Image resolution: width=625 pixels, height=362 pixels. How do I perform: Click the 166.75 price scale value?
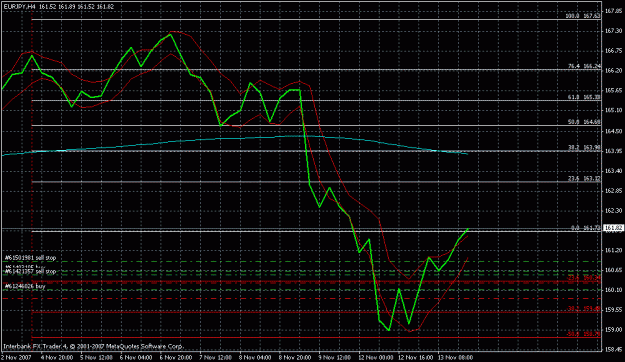pyautogui.click(x=613, y=51)
